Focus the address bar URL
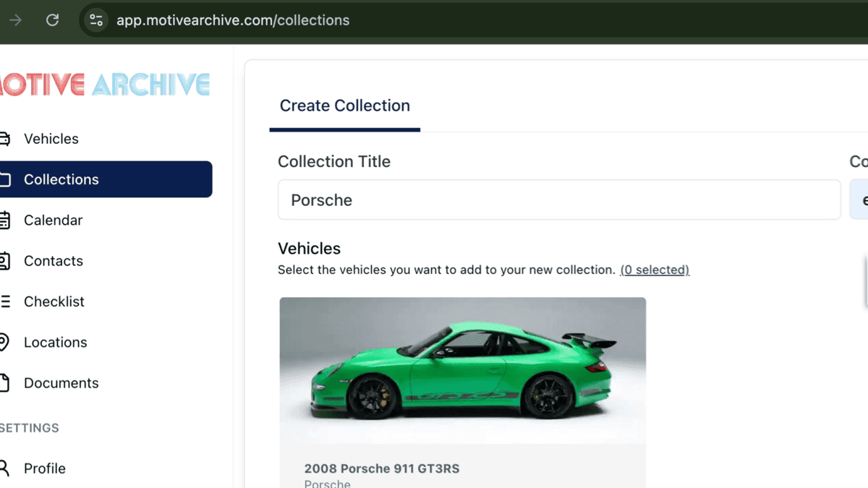Viewport: 868px width, 488px height. click(233, 20)
